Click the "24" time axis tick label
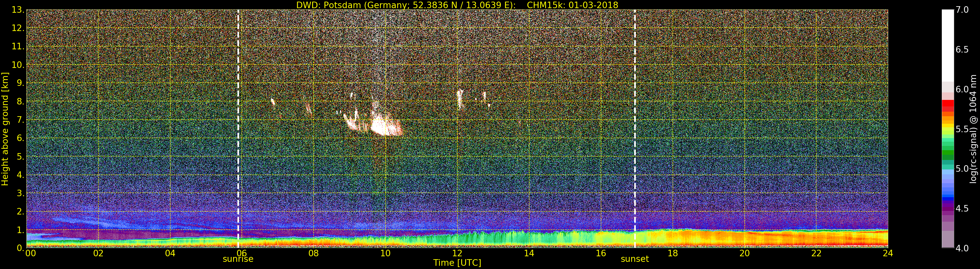This screenshot has height=269, width=980. [x=888, y=253]
